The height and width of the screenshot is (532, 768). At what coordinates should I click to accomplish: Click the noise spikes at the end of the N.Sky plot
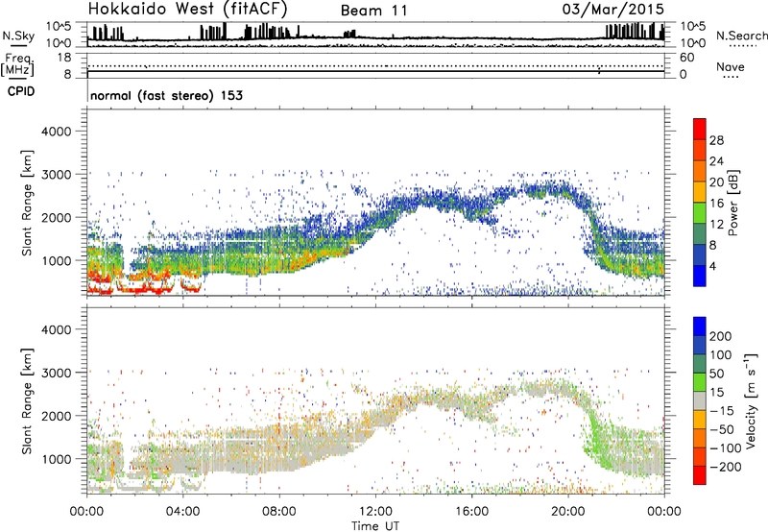coord(636,31)
